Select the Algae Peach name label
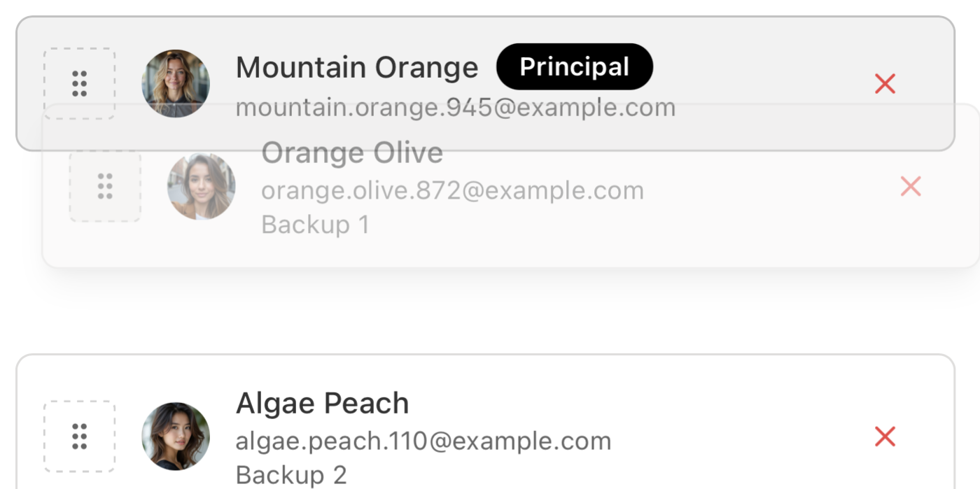This screenshot has height=489, width=980. (x=322, y=404)
